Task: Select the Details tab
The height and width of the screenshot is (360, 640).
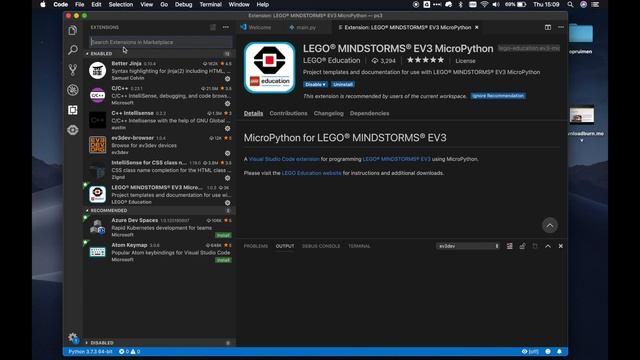Action: tap(253, 113)
